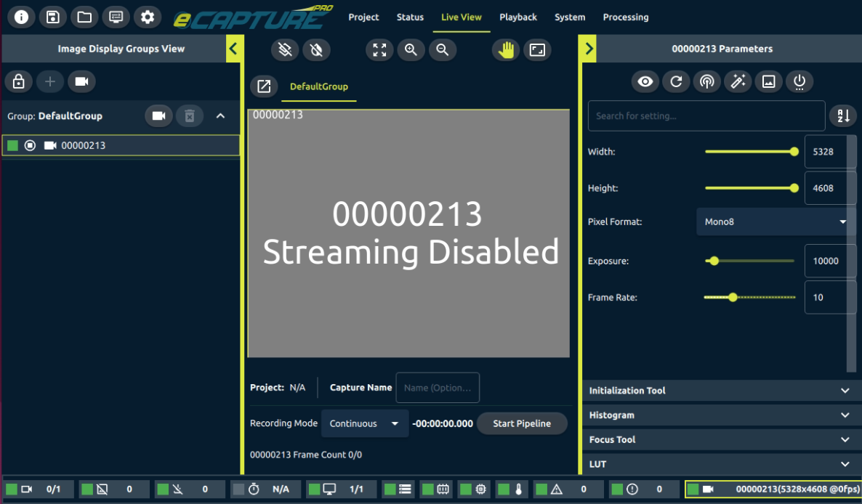Collapse the DefaultGroup chevron

pyautogui.click(x=220, y=116)
